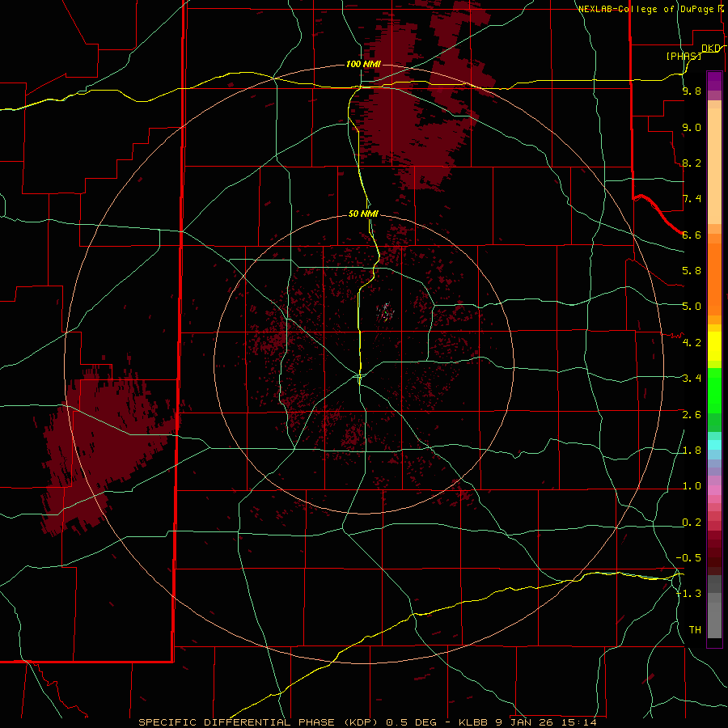
Task: Click the 50 NMI range ring label
Action: click(x=363, y=214)
